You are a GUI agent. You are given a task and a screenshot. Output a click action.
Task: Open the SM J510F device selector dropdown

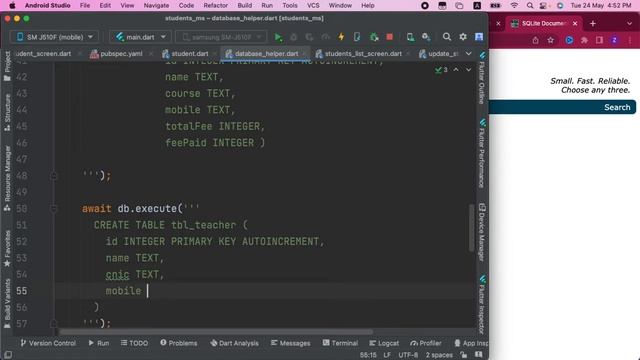tap(54, 37)
